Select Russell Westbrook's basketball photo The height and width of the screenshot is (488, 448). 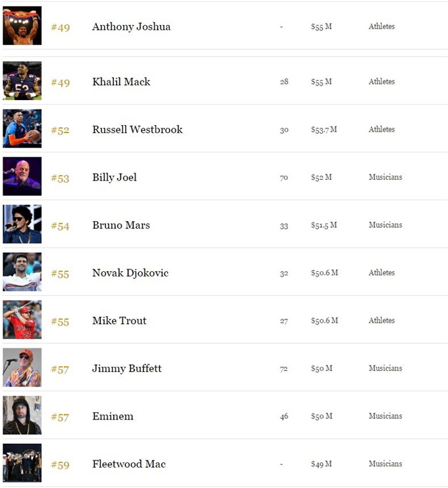tap(22, 128)
